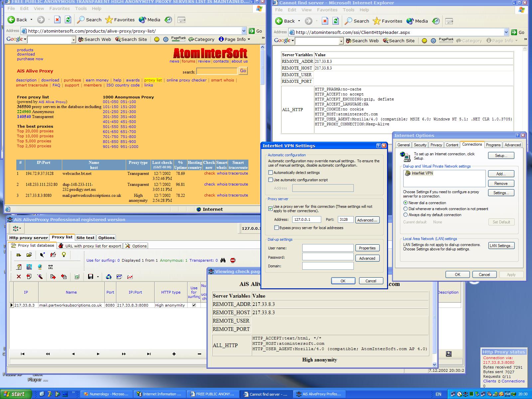Click the Refresh icon in proxy-list browser window
Viewport: 532px width, 399px height.
68,20
